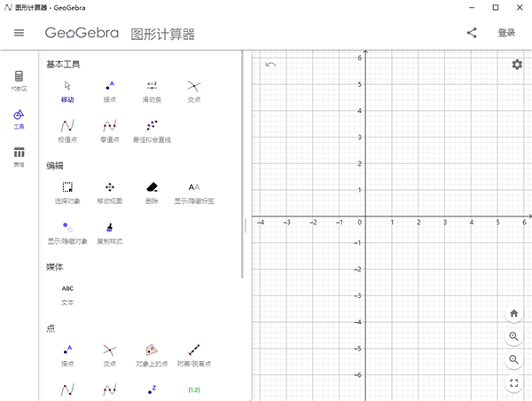Select the 复制样式 copy style tool
The width and height of the screenshot is (532, 401).
(110, 233)
